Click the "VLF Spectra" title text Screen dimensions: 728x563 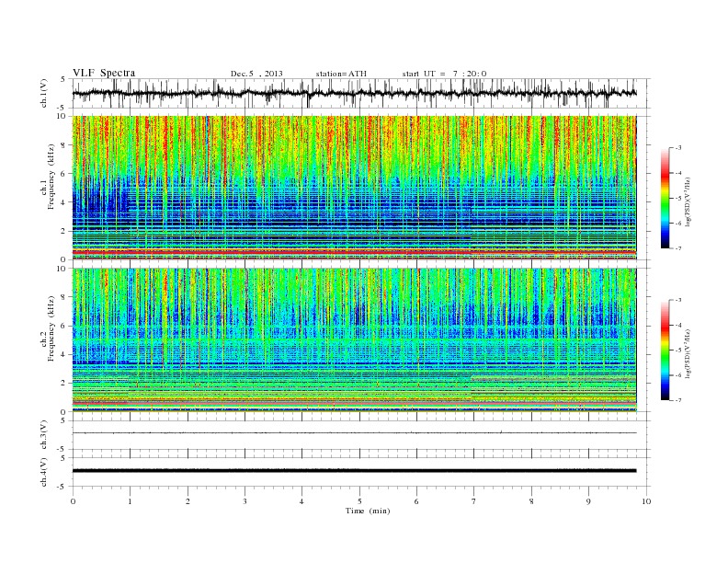tap(104, 73)
